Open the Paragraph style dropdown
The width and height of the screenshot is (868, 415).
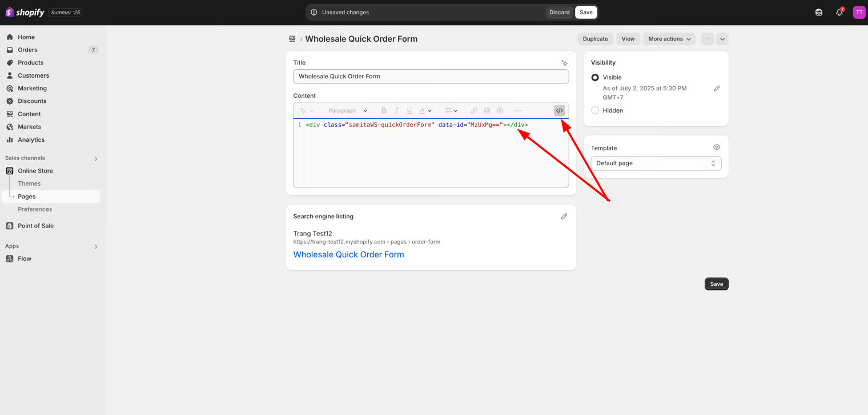pyautogui.click(x=347, y=110)
